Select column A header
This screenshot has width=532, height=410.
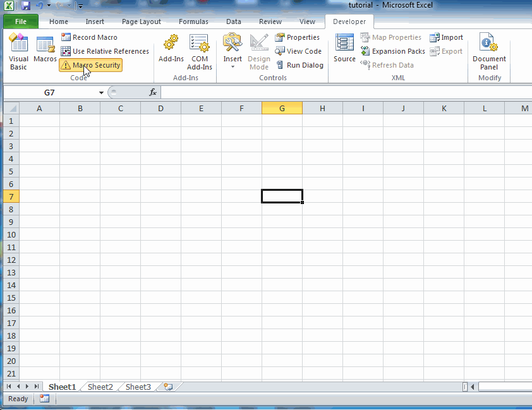[39, 109]
